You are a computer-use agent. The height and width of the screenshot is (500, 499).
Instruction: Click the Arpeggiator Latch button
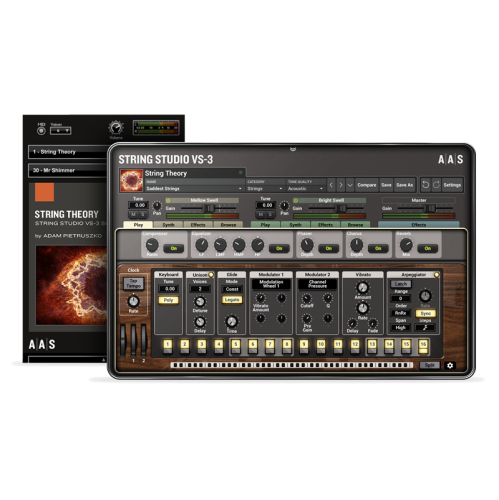point(401,284)
